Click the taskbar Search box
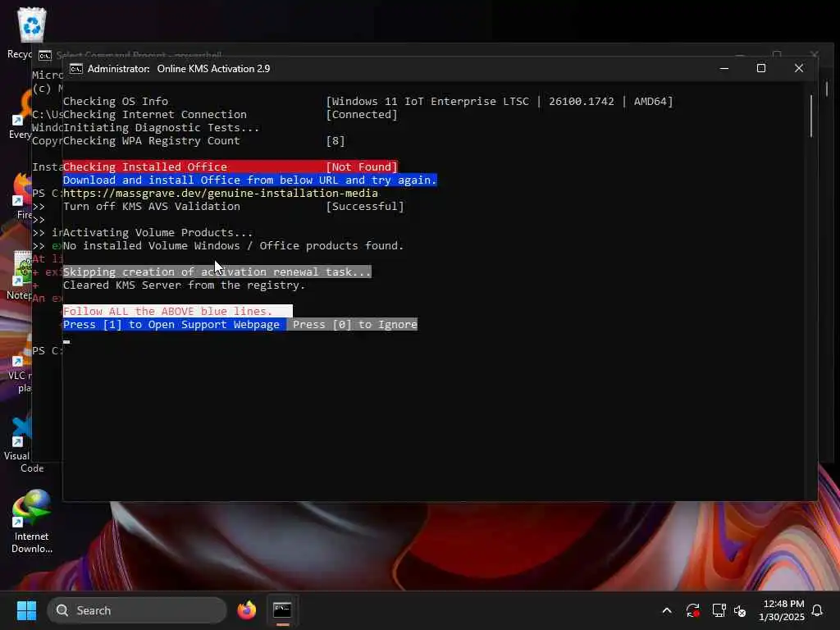The image size is (840, 630). 137,610
